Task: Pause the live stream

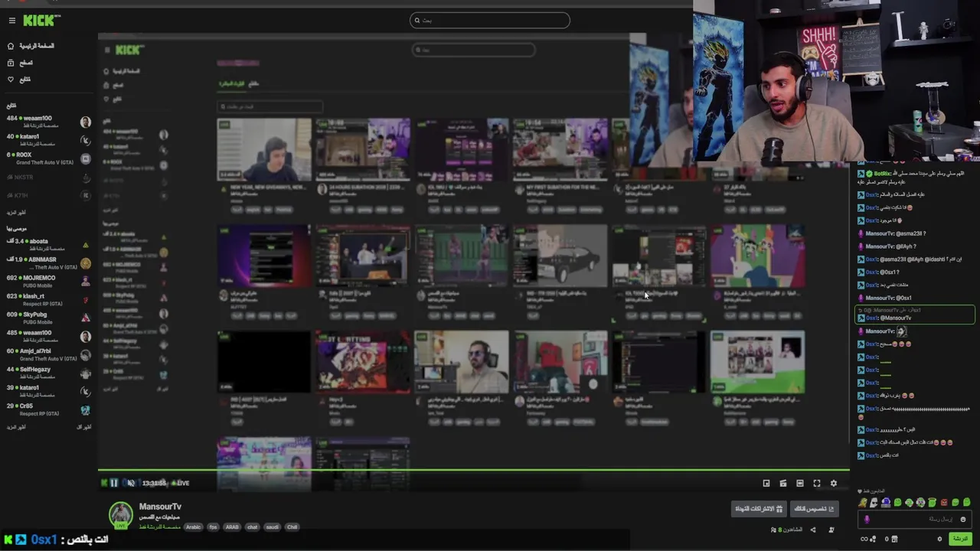Action: pos(114,483)
